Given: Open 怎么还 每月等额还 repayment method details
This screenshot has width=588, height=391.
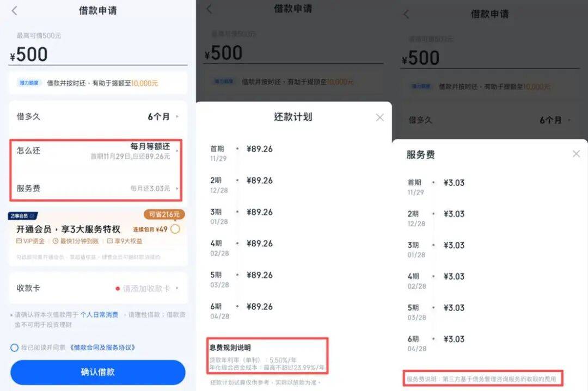Looking at the screenshot, I should pos(98,151).
